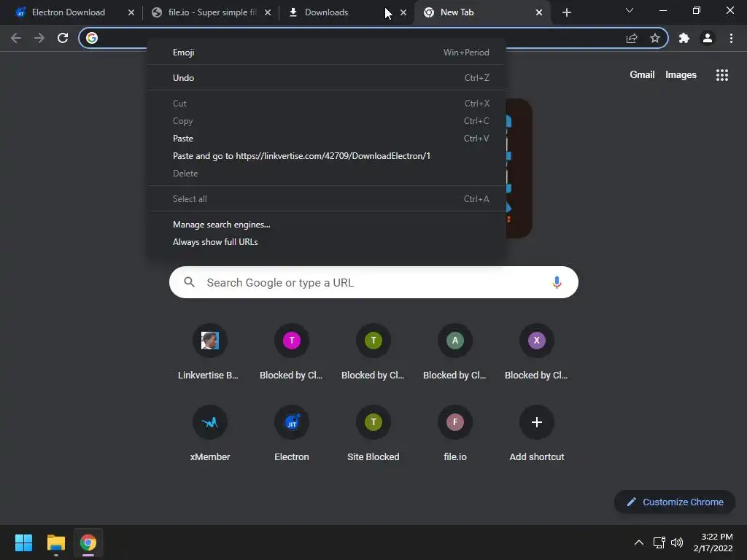747x560 pixels.
Task: Close the Electron Download tab
Action: click(131, 12)
